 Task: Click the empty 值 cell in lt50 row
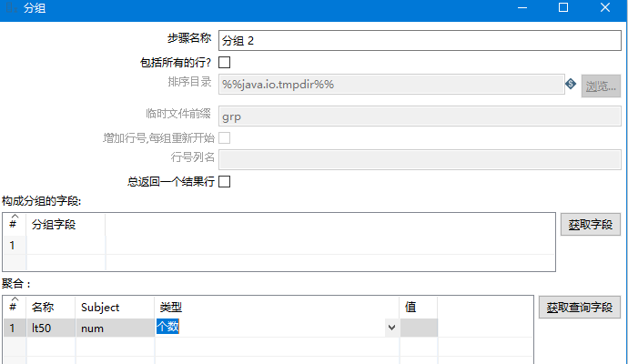[419, 328]
